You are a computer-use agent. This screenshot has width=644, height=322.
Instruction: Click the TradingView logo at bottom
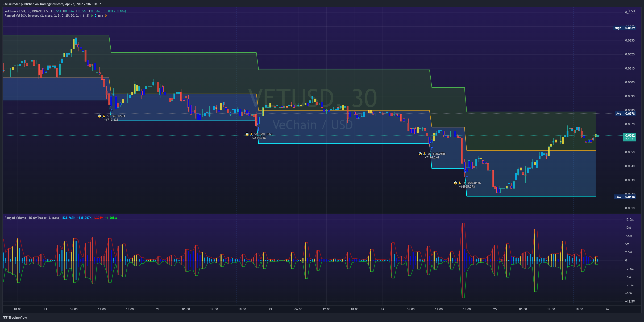click(x=15, y=317)
